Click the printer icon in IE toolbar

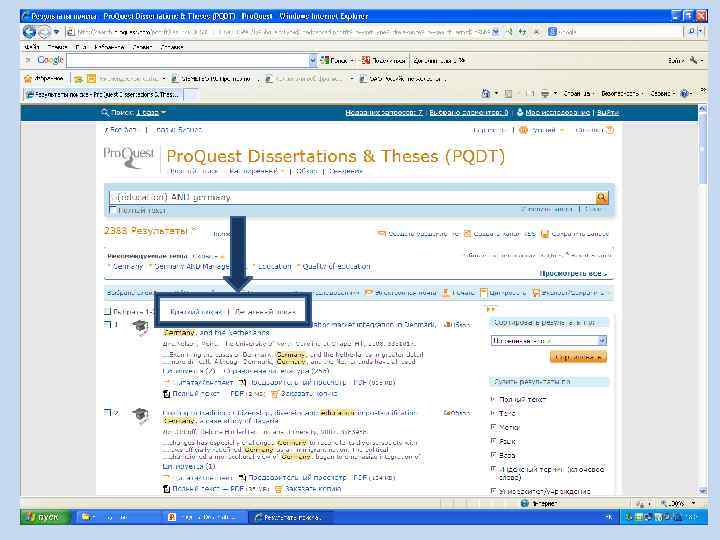click(x=544, y=93)
